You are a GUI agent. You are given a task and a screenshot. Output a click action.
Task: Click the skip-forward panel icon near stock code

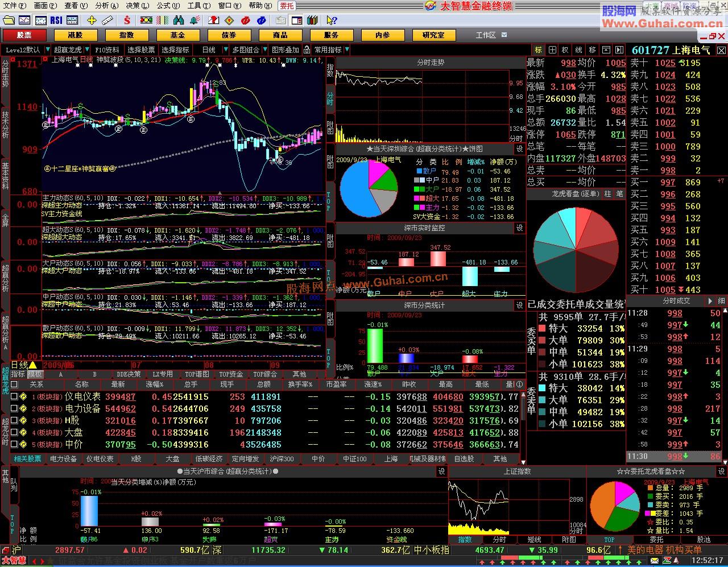[x=618, y=50]
